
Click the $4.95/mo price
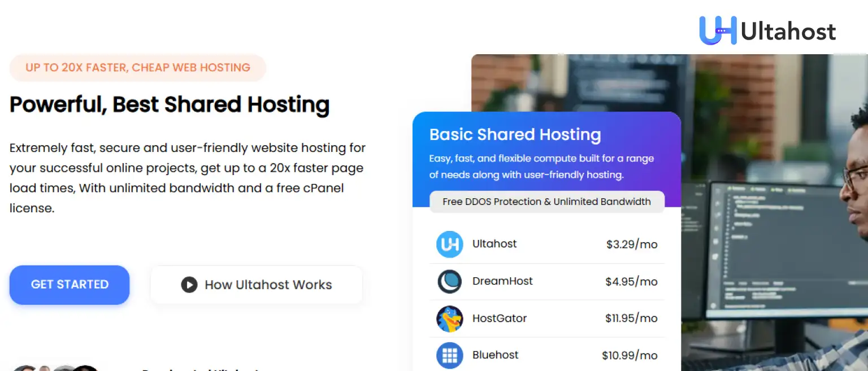tap(631, 282)
